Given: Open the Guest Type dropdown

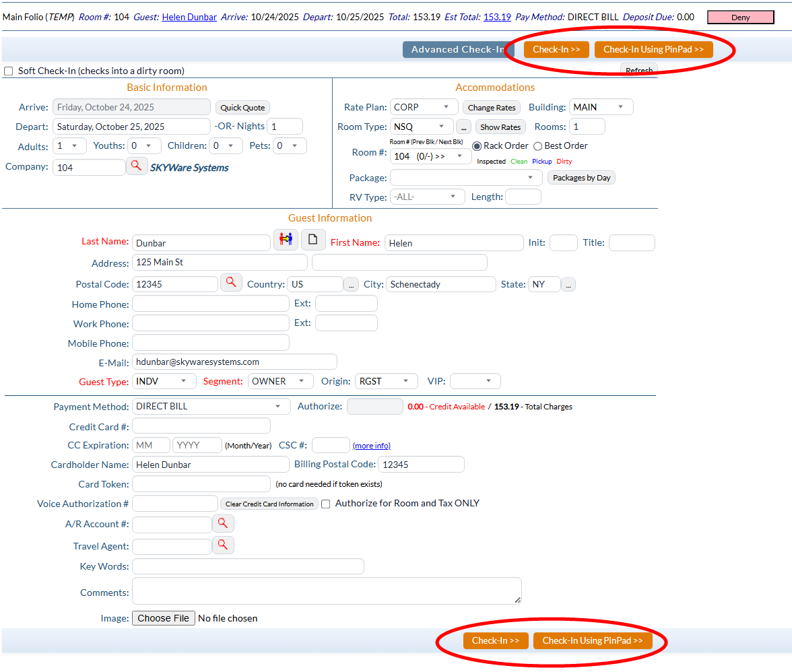Looking at the screenshot, I should point(164,381).
